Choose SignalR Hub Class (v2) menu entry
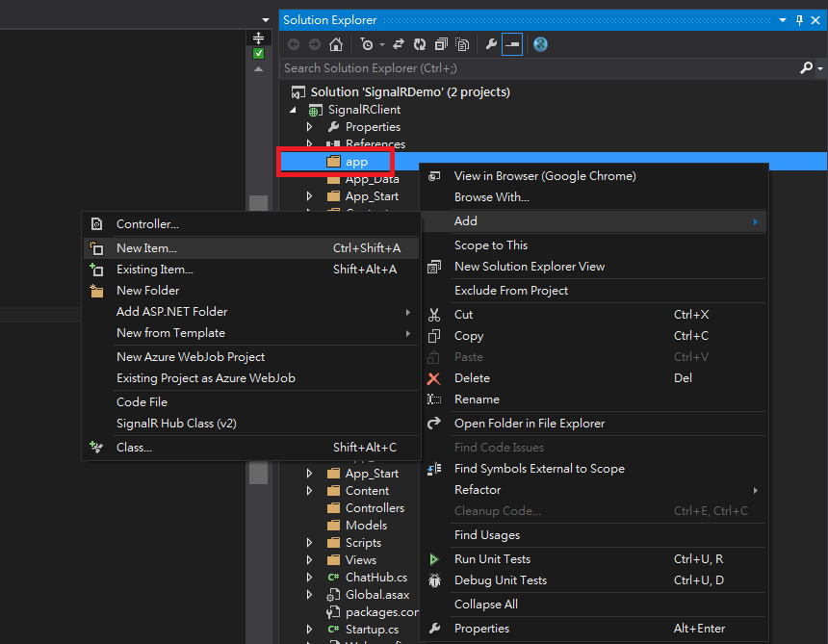Image resolution: width=828 pixels, height=644 pixels. pos(176,424)
